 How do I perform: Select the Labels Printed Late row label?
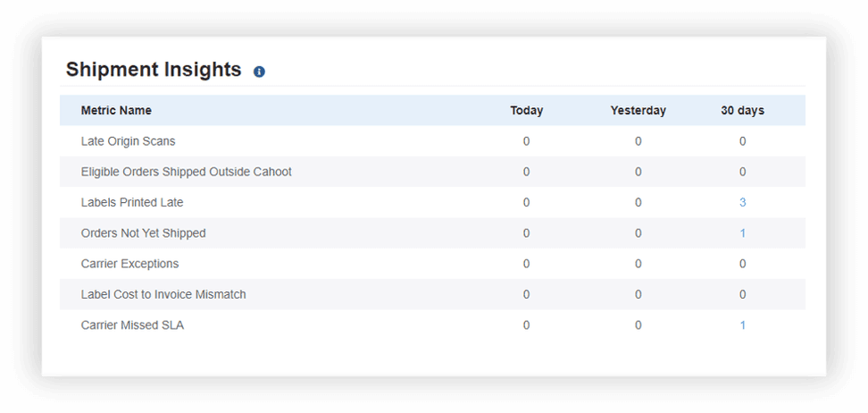(x=132, y=203)
